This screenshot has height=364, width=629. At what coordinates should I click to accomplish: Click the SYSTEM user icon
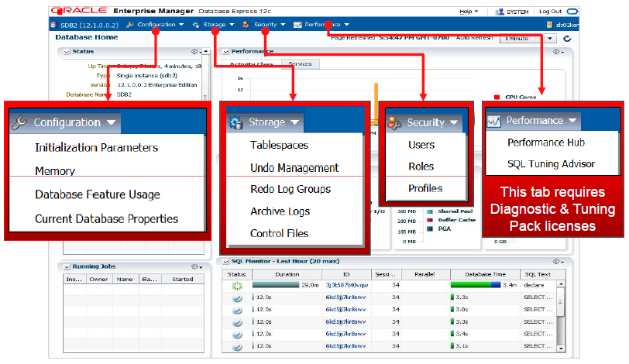tap(500, 12)
